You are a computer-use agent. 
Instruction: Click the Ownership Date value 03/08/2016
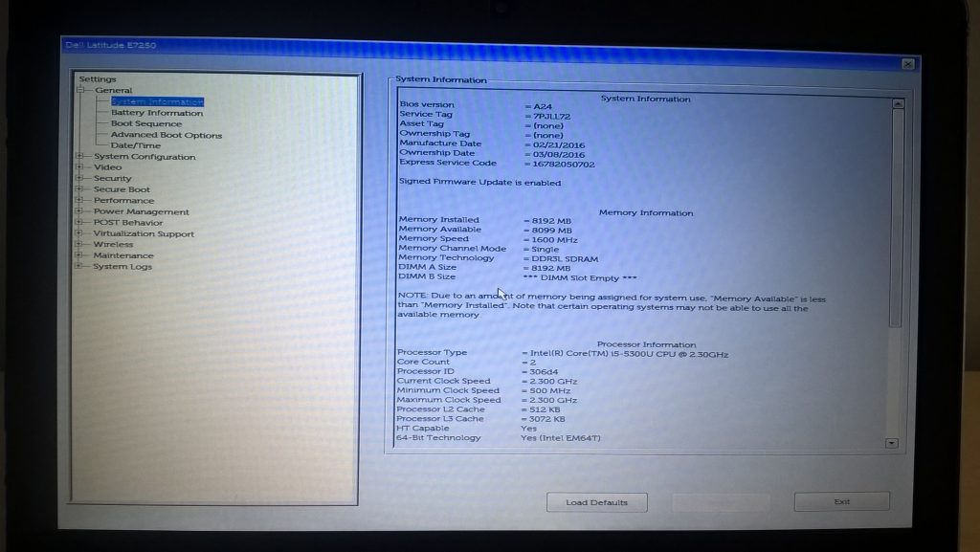tap(559, 155)
